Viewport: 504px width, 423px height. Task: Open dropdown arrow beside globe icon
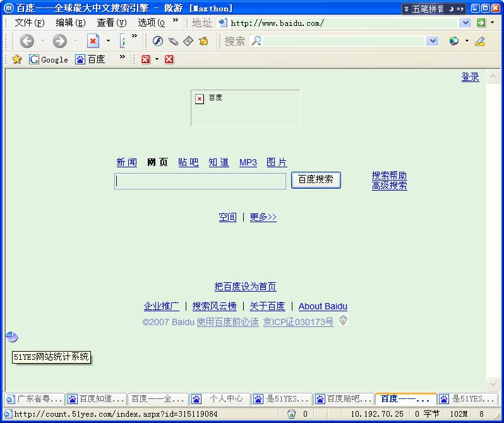coord(467,41)
